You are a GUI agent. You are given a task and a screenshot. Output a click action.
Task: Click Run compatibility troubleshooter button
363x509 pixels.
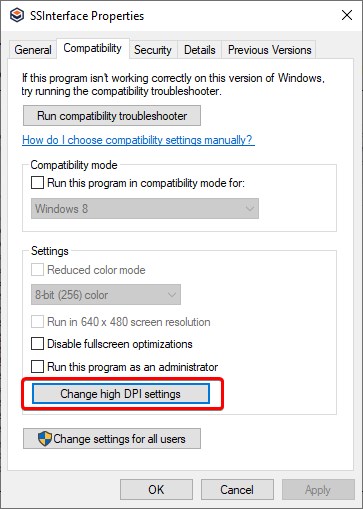pos(112,116)
